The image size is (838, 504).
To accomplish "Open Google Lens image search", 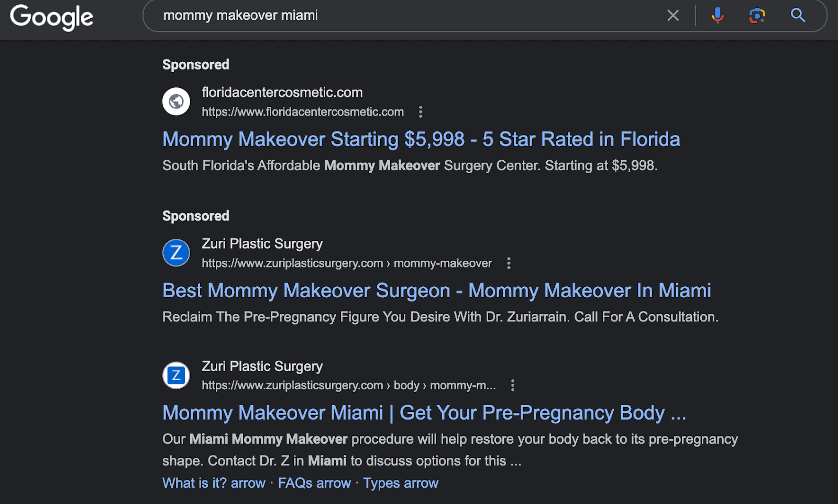I will [x=757, y=15].
